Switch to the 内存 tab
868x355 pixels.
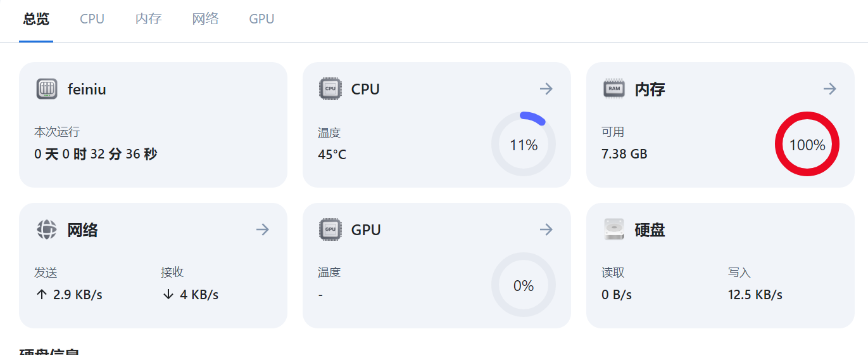[x=149, y=19]
